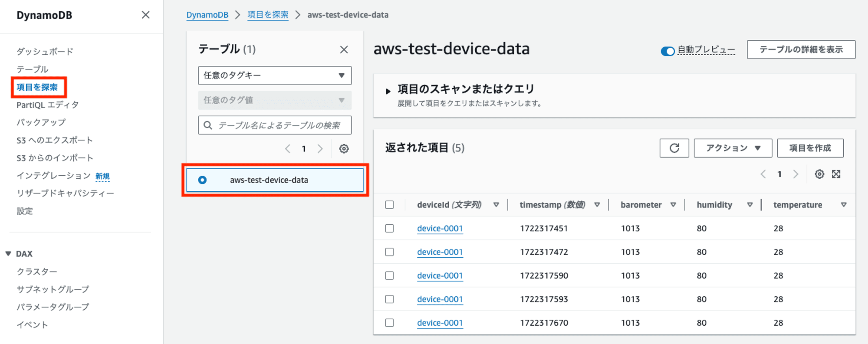Click the 新規 badge beside インテグレーション
Screen dimensions: 868x344
pos(103,176)
